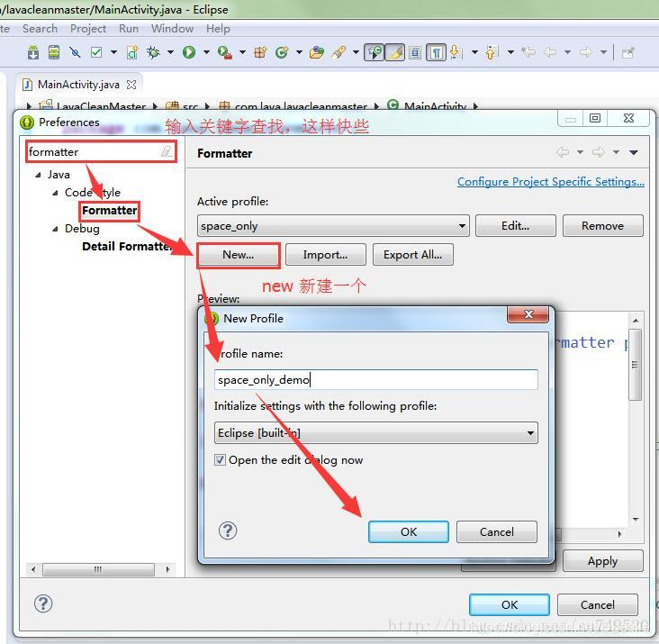
Task: Collapse the Code Style tree node
Action: 55,193
